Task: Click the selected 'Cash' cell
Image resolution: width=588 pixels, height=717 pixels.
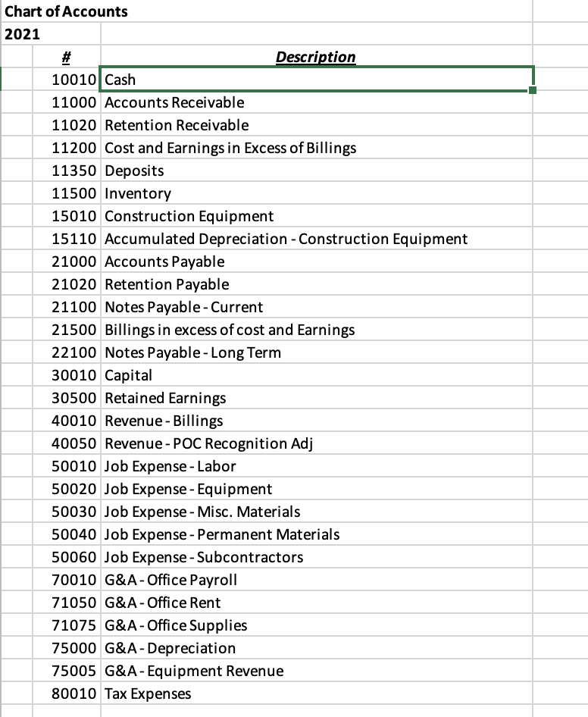Action: pyautogui.click(x=317, y=79)
